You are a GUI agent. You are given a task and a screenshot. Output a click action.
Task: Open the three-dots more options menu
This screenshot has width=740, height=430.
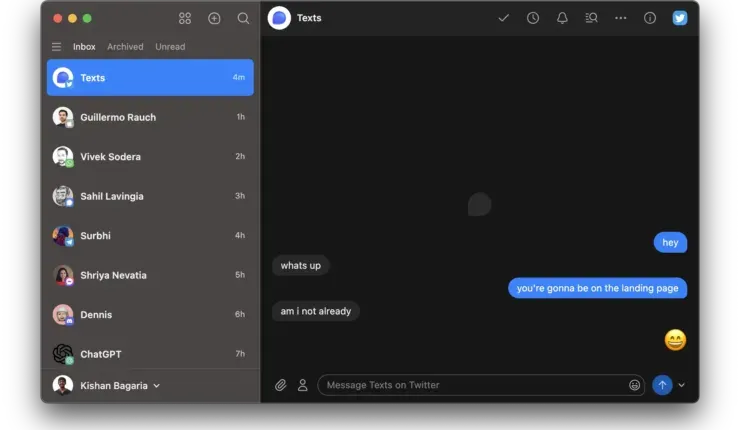click(621, 18)
